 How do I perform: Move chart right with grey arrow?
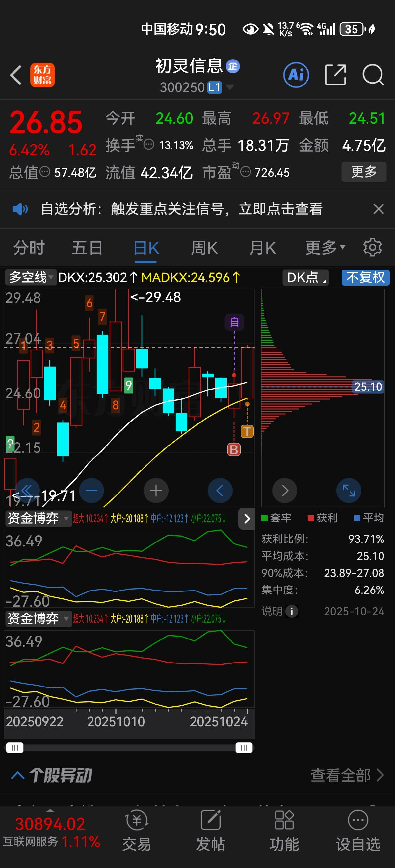point(285,491)
